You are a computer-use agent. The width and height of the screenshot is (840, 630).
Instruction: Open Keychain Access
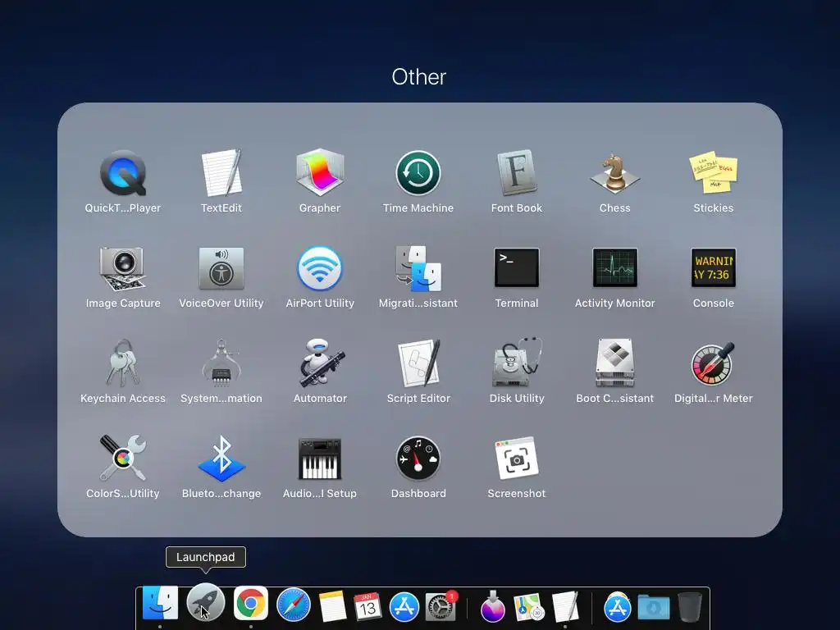[x=123, y=363]
